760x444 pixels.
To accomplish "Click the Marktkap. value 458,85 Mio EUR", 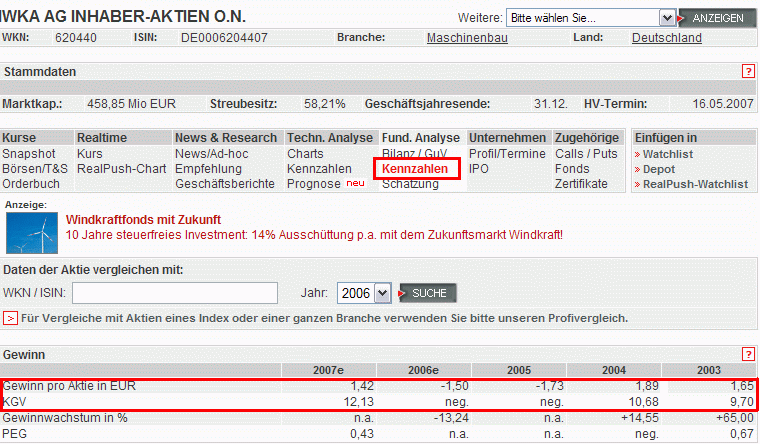I will pos(131,104).
